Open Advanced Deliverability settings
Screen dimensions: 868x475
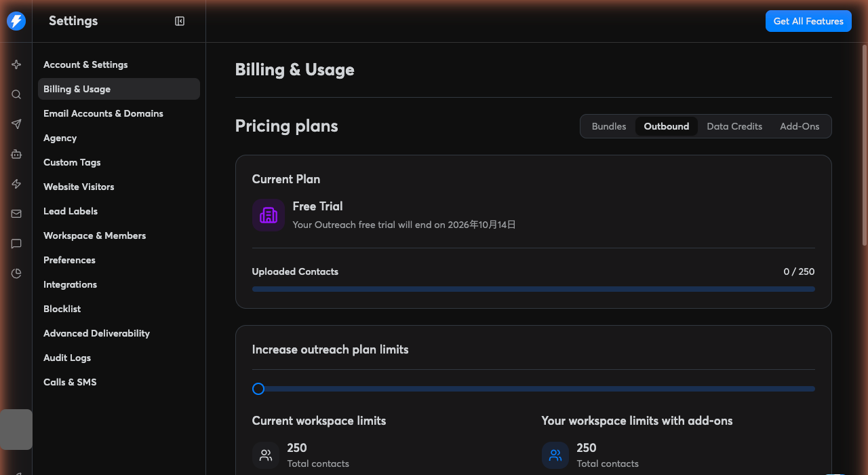[119, 333]
